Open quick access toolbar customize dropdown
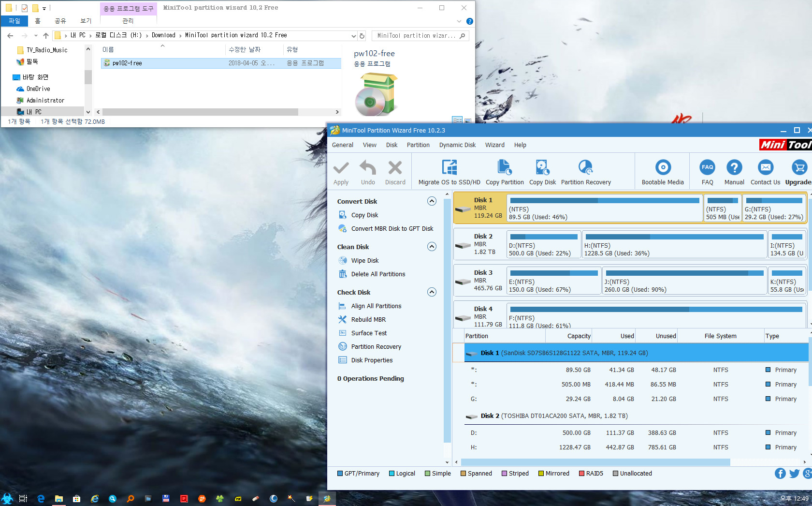This screenshot has width=812, height=506. [x=44, y=8]
